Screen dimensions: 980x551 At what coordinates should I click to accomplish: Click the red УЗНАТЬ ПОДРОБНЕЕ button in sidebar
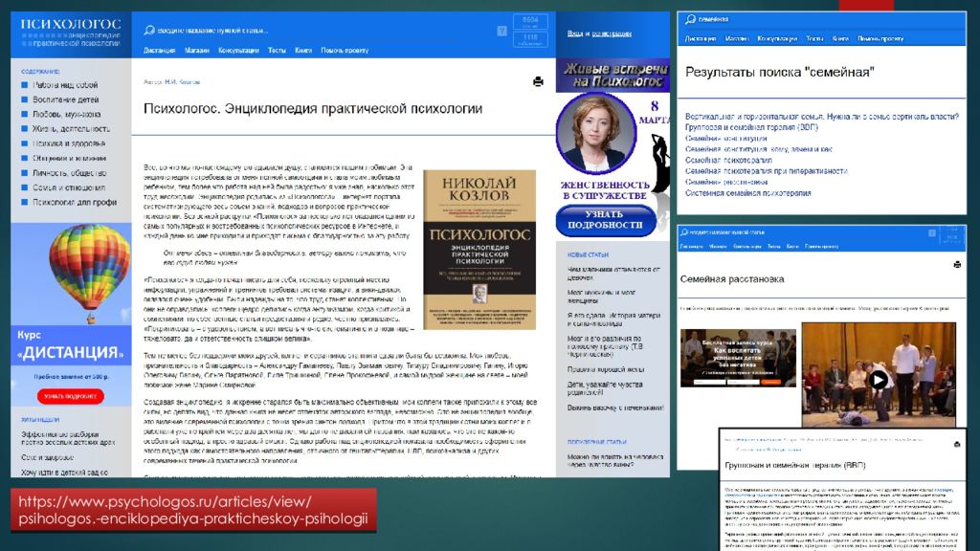coord(70,396)
